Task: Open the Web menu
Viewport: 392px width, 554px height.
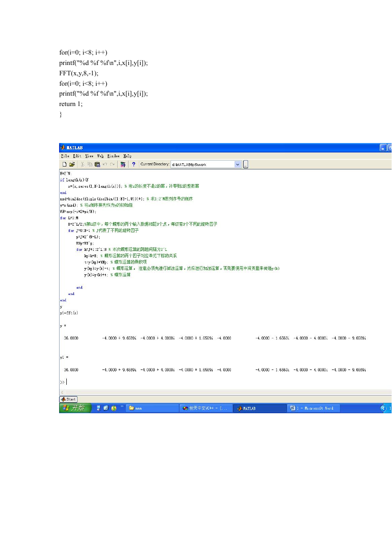Action: [101, 156]
